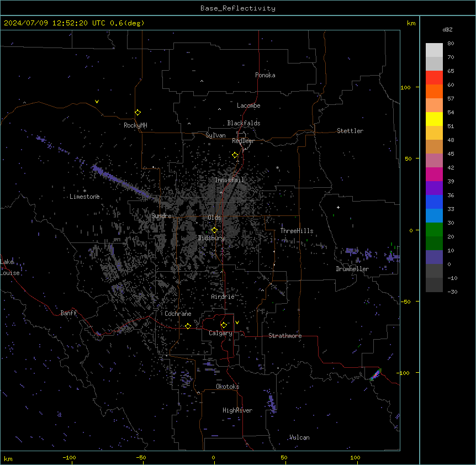Screen dimensions: 476x465
Task: Click the Vulcan city label
Action: 299,437
